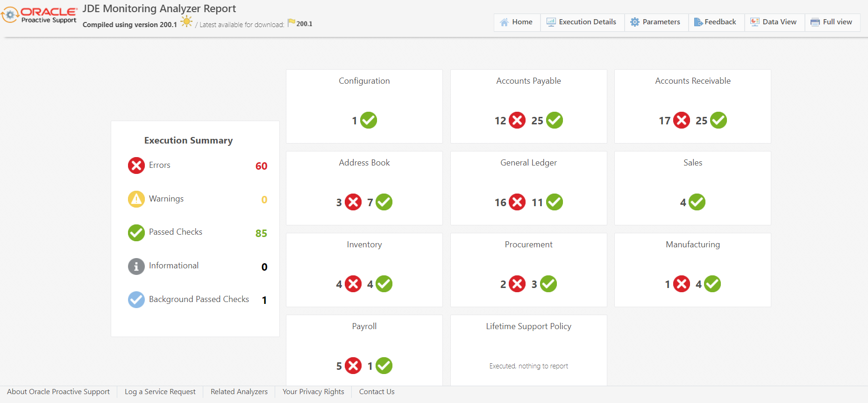Select the Lifetime Support Policy card title
868x403 pixels.
(529, 326)
